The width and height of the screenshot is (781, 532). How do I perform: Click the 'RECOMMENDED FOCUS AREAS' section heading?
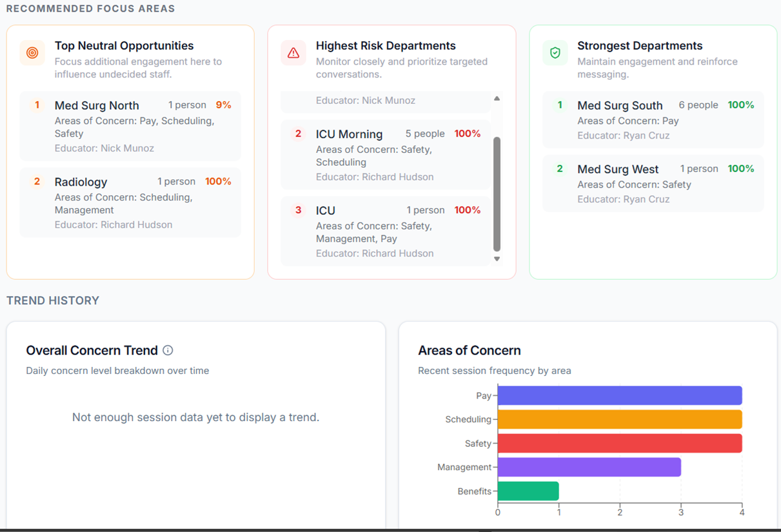[90, 9]
